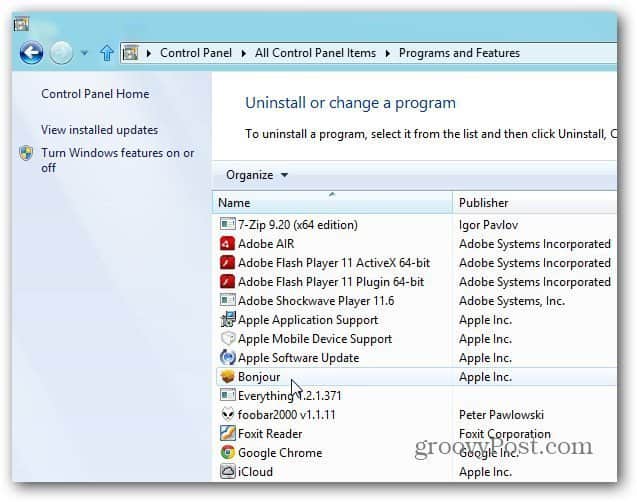This screenshot has width=637, height=502.
Task: Click the foobar2000 alien icon
Action: [x=228, y=414]
